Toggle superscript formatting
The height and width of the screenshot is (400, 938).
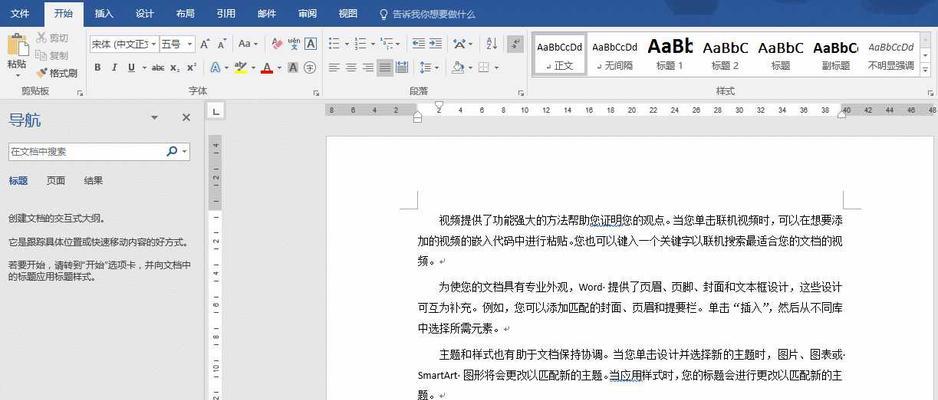click(191, 68)
